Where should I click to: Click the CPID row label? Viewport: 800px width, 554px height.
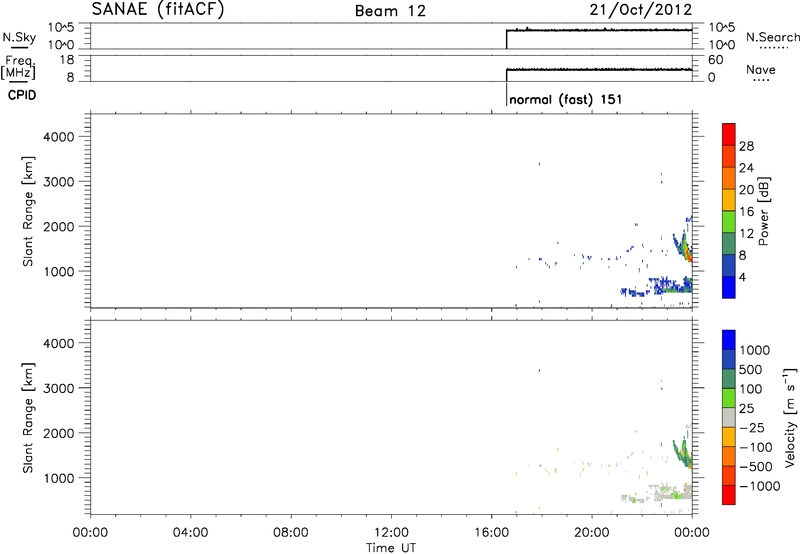tap(22, 95)
